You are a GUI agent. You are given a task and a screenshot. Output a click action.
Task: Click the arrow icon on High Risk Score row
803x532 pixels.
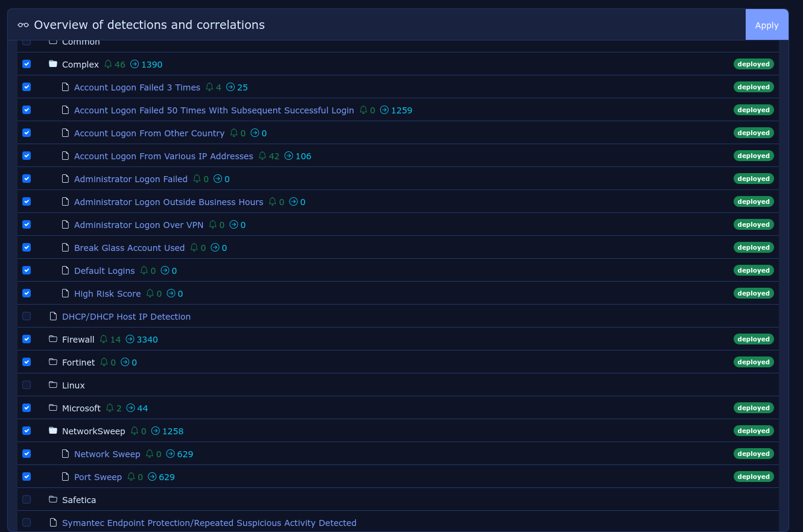pos(171,294)
